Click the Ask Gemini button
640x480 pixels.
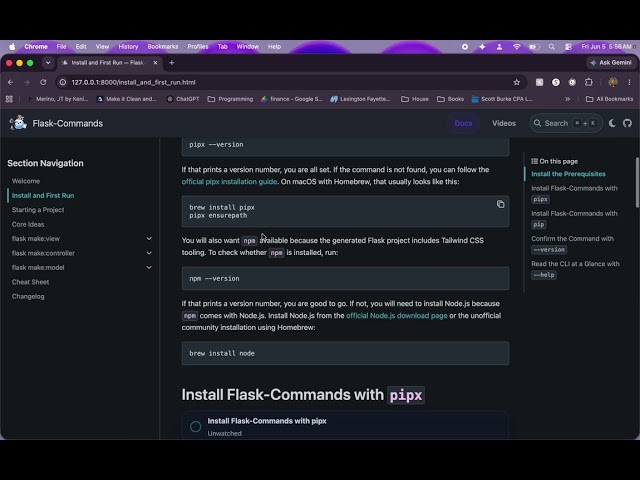(611, 62)
